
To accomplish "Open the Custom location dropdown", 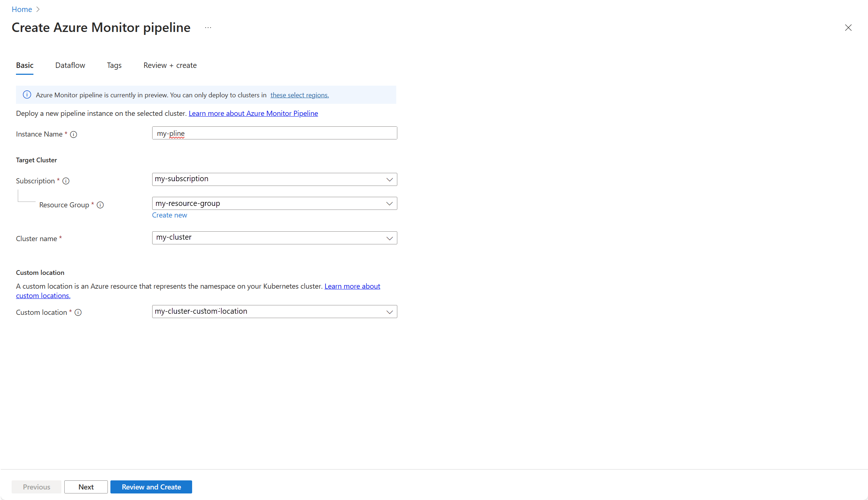I will coord(389,312).
